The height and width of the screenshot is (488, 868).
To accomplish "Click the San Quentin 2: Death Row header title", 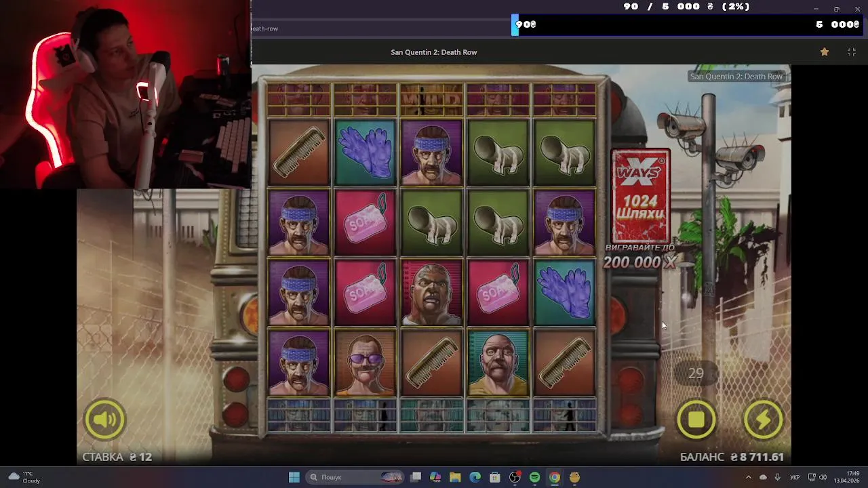I will pos(434,52).
